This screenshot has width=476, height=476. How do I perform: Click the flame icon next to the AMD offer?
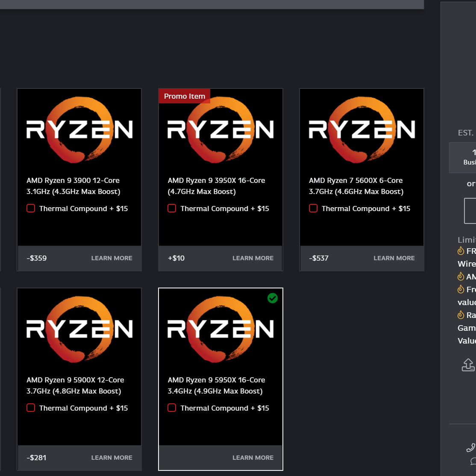coord(460,276)
